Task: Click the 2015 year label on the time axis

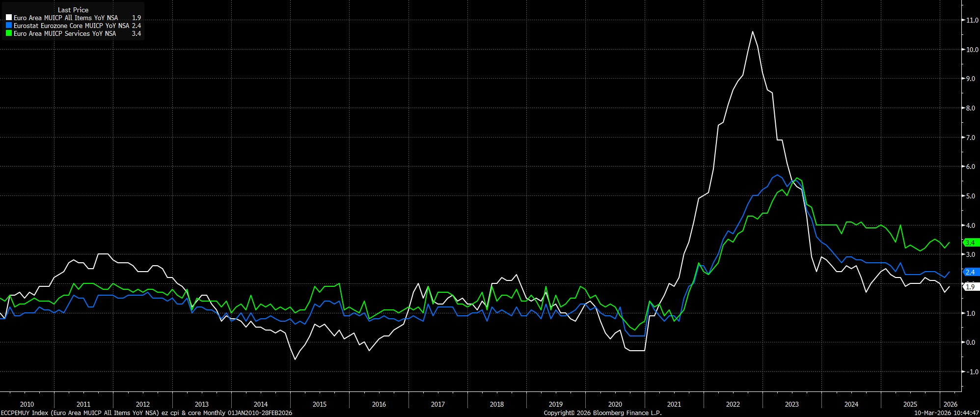Action: tap(319, 404)
